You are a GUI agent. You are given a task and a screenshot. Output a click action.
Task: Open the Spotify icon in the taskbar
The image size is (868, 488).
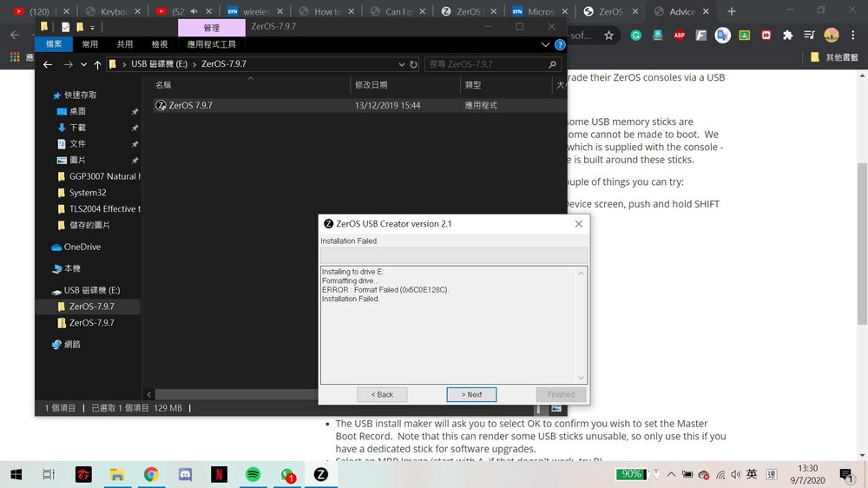pyautogui.click(x=253, y=474)
